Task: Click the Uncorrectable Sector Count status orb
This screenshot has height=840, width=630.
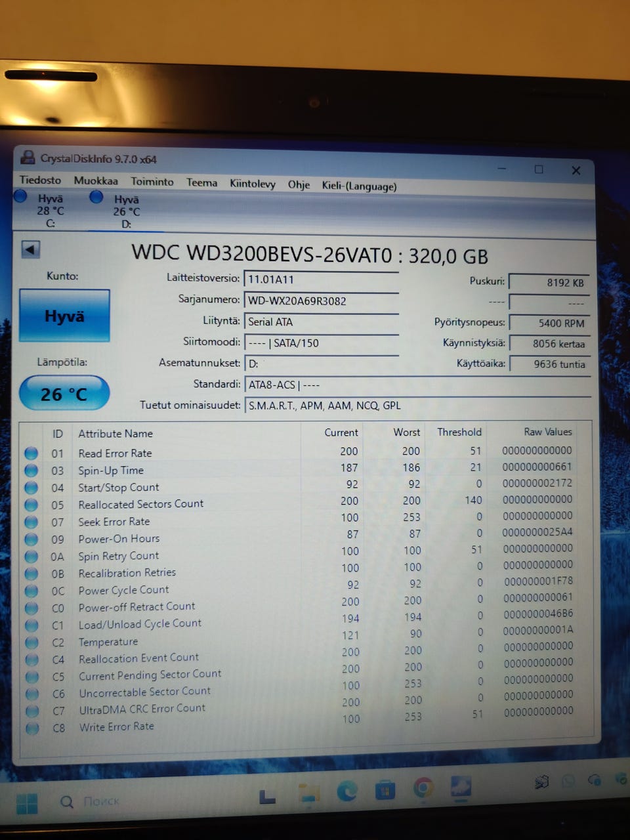Action: [x=31, y=694]
